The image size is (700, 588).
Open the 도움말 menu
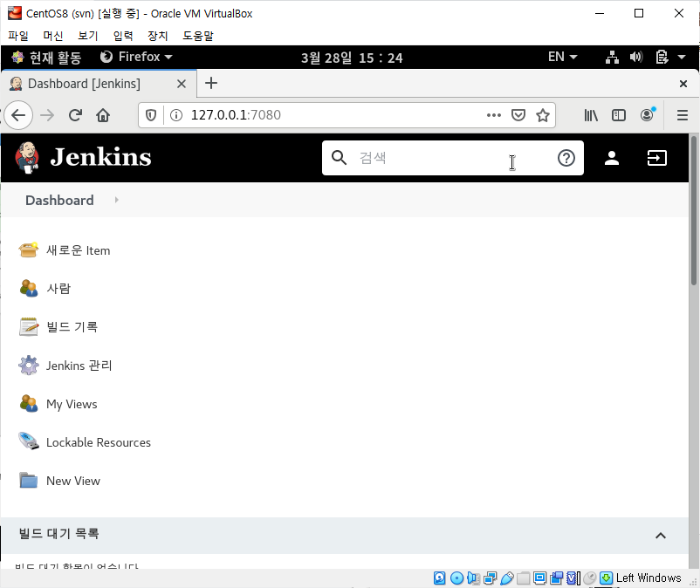(x=198, y=36)
